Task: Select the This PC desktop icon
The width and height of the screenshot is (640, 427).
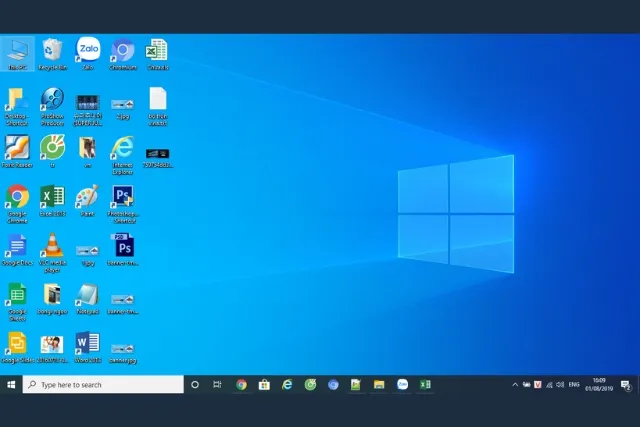Action: [17, 50]
